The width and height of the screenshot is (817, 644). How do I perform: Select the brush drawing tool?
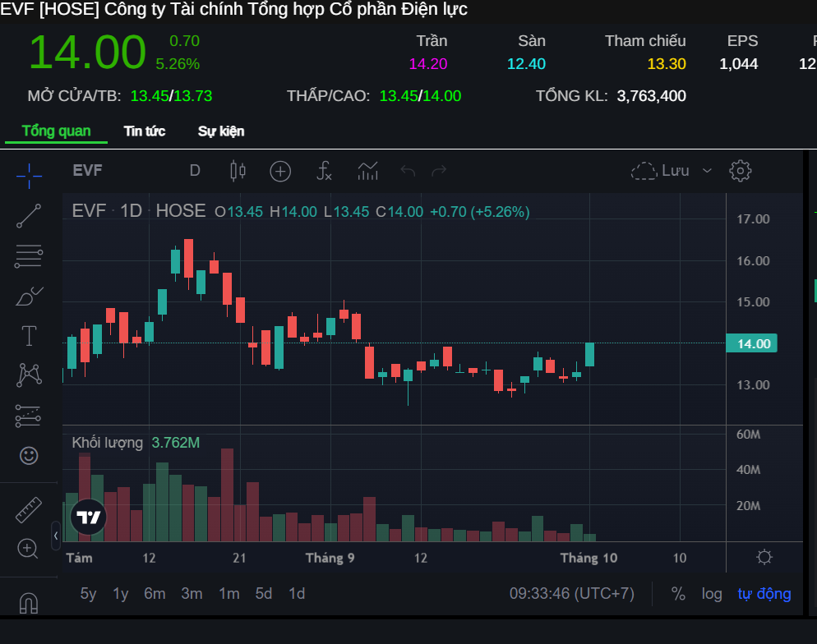(x=29, y=296)
